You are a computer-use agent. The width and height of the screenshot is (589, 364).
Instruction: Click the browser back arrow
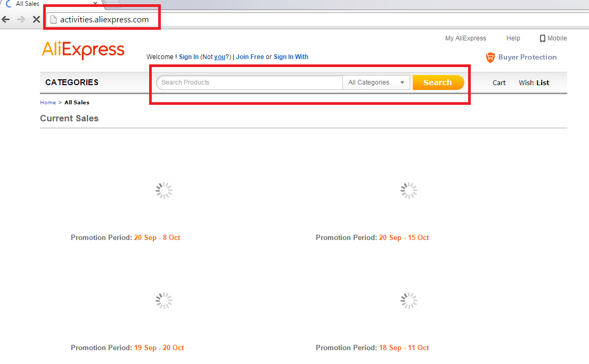pos(6,20)
